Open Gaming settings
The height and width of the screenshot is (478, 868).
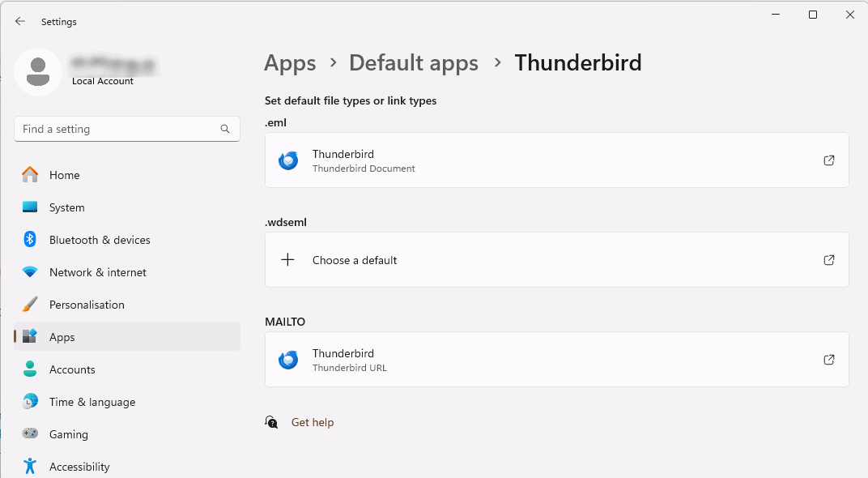click(127, 434)
